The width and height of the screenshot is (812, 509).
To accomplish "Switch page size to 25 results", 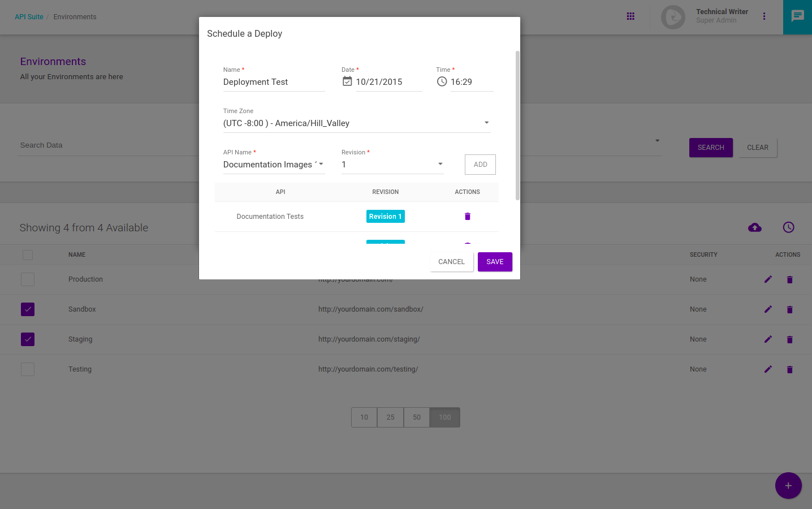I will [x=390, y=417].
